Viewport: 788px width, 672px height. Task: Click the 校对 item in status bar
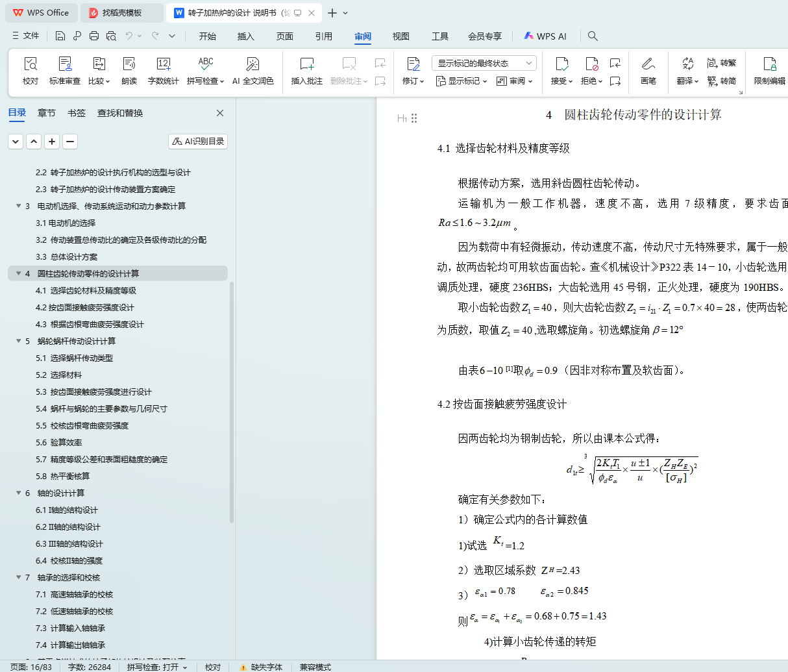pos(213,667)
